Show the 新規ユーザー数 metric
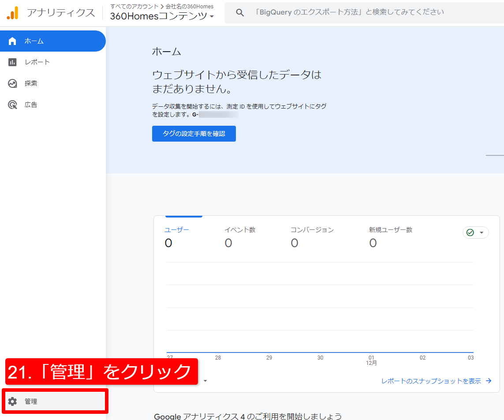 click(x=390, y=230)
